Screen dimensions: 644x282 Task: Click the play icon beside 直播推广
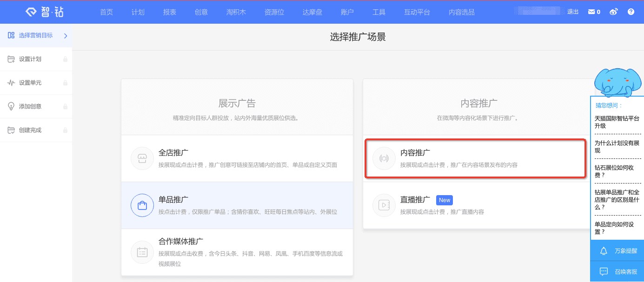point(384,204)
